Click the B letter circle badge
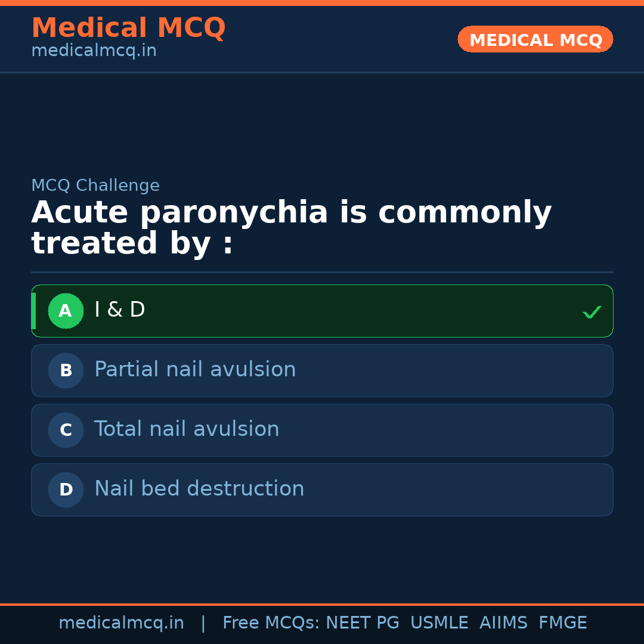Viewport: 644px width, 644px height. [66, 370]
